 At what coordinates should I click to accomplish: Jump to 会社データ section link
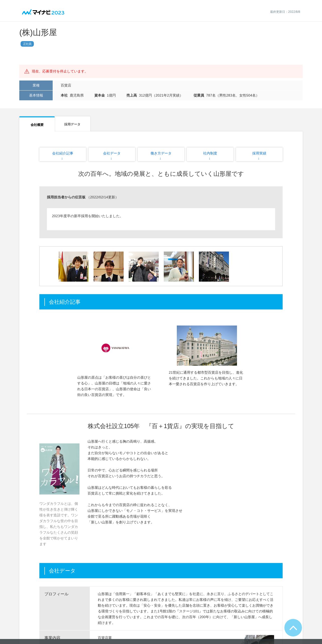tap(112, 154)
